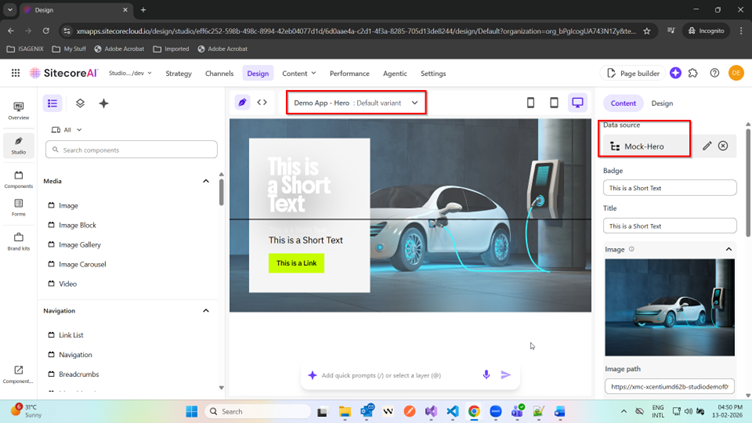
Task: Click the sparkle icon in prompt bar
Action: [x=312, y=375]
